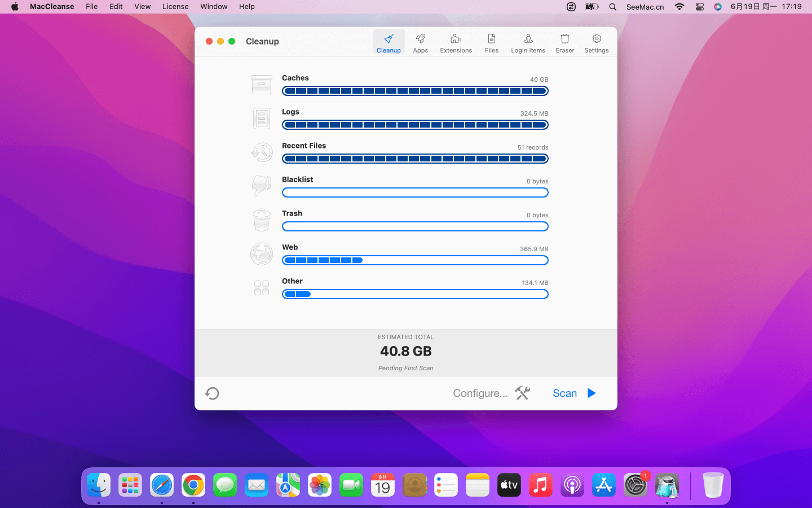812x508 pixels.
Task: Click the Other progress bar
Action: (x=415, y=294)
